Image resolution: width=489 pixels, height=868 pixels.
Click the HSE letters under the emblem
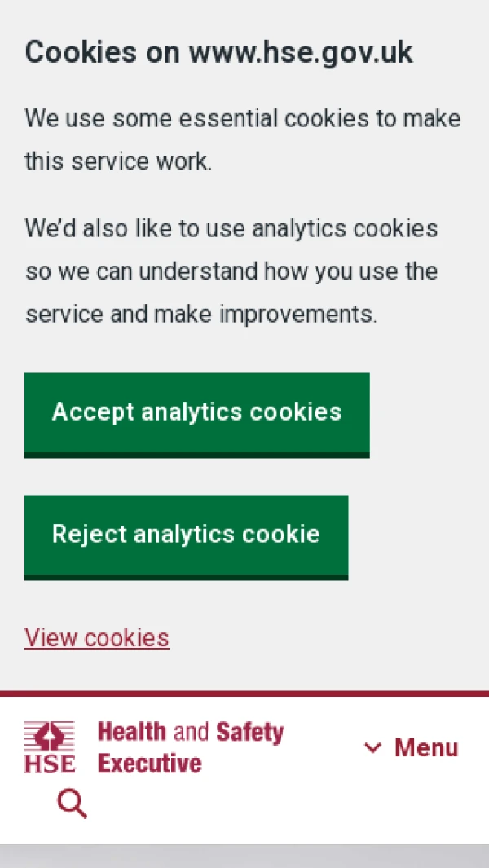click(x=50, y=764)
